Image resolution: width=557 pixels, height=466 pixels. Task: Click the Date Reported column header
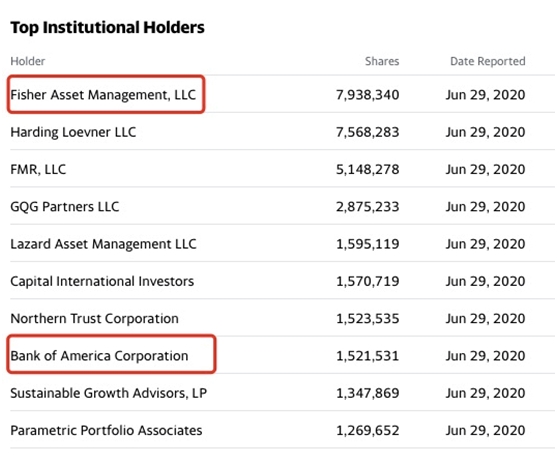pos(488,61)
